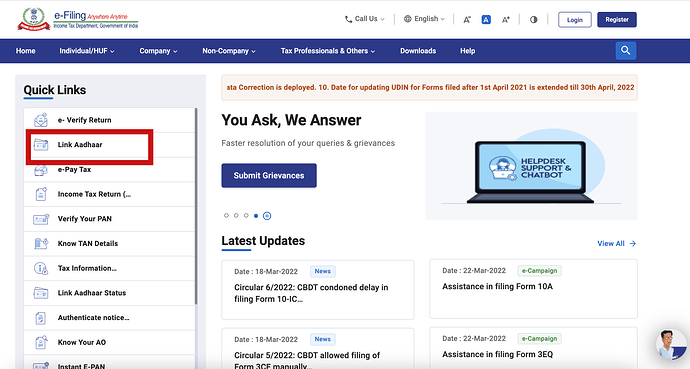
Task: Click the scrolling UDIN announcement ticker
Action: tap(429, 88)
